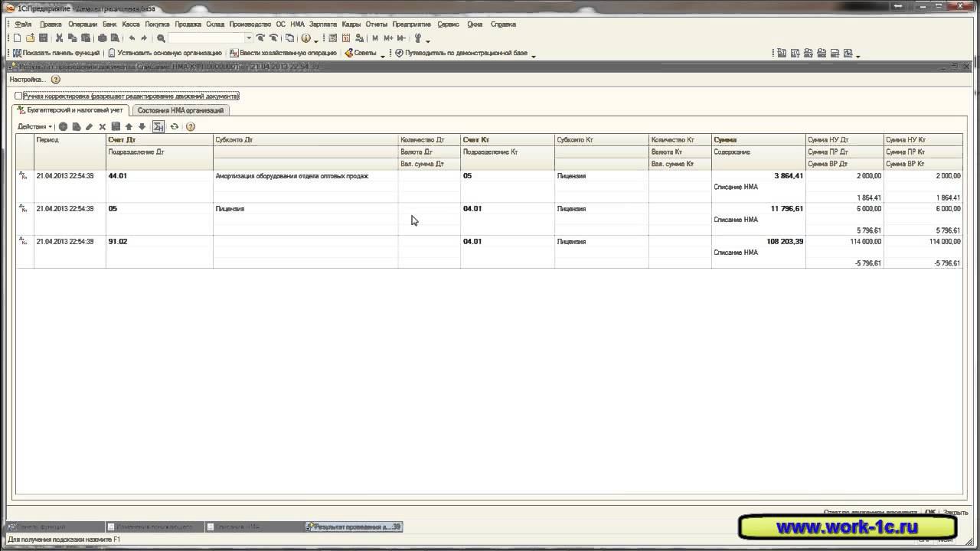The image size is (980, 551).
Task: Open the Банк menu
Action: click(109, 24)
